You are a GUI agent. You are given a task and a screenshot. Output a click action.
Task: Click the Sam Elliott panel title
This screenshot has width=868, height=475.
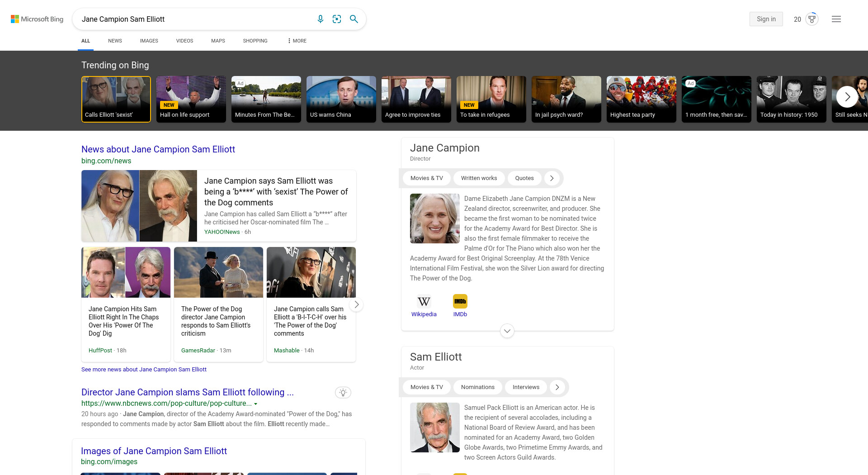(436, 357)
